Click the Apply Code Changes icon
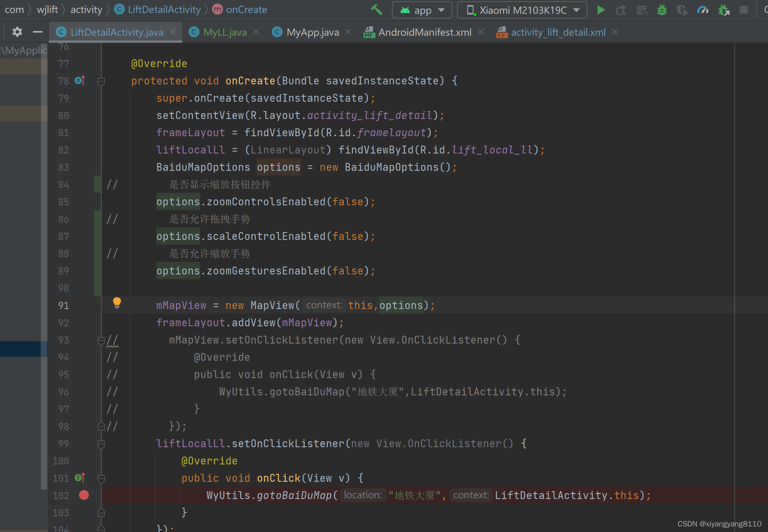 tap(642, 10)
